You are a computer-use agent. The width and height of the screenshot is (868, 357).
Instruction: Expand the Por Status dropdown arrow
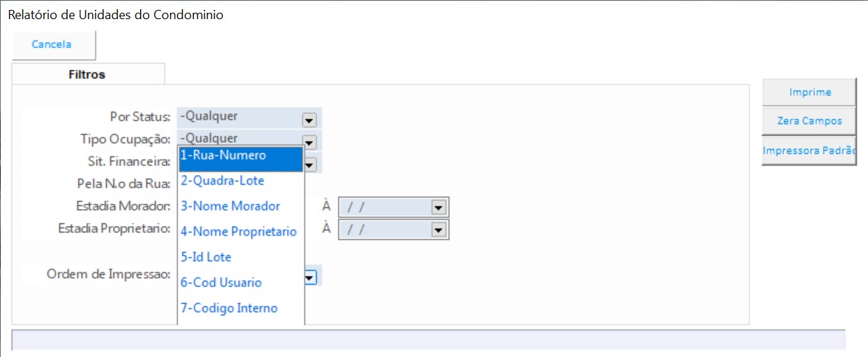(309, 119)
